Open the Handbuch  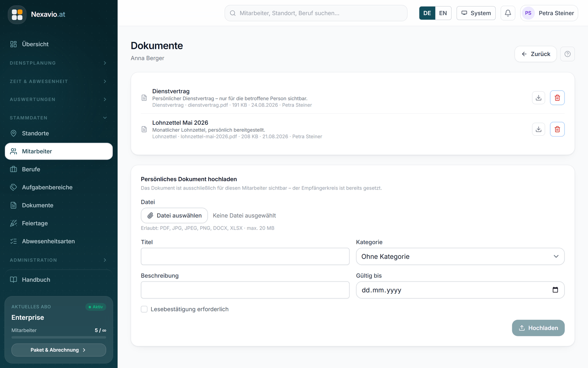coord(59,280)
